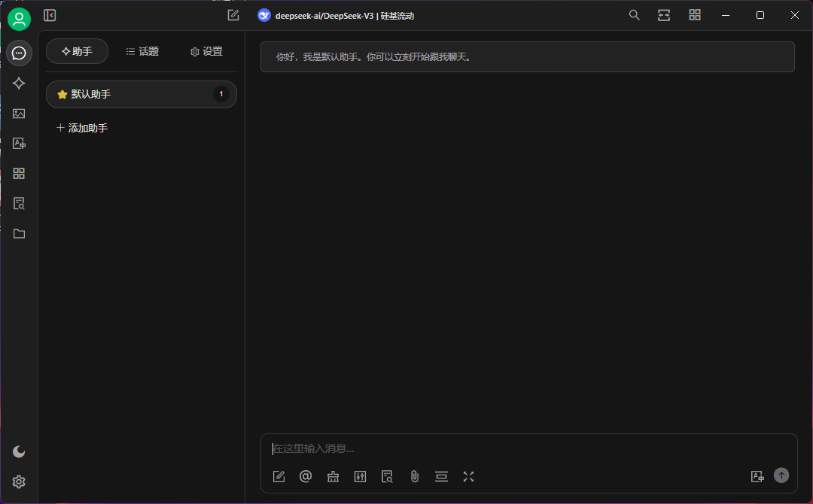Send the message with arrow button
Viewport: 813px width, 504px height.
pos(781,475)
